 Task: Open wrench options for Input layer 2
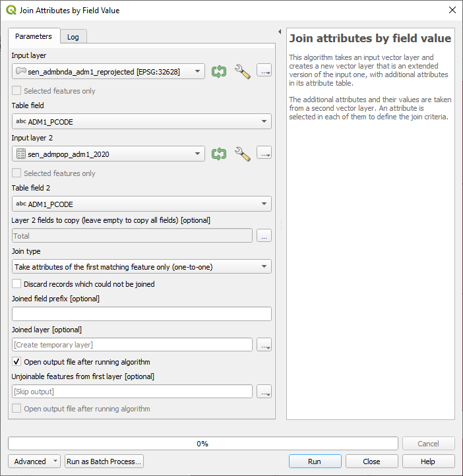(x=243, y=154)
